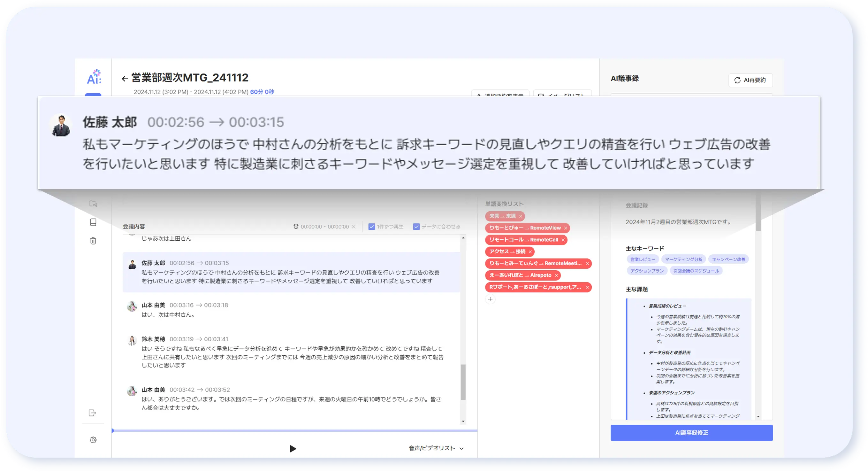Select the アクションプラン keyword tag
The image size is (868, 472).
[x=647, y=271]
